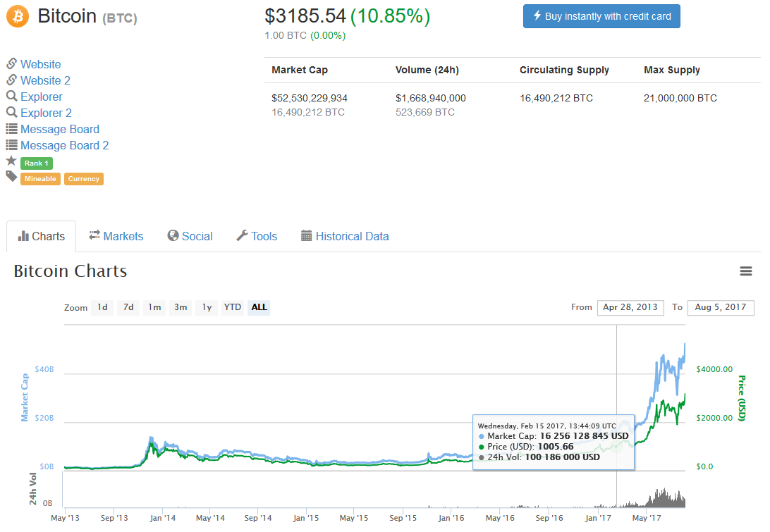This screenshot has height=532, width=770.
Task: Open the Historical Data tab
Action: point(345,236)
